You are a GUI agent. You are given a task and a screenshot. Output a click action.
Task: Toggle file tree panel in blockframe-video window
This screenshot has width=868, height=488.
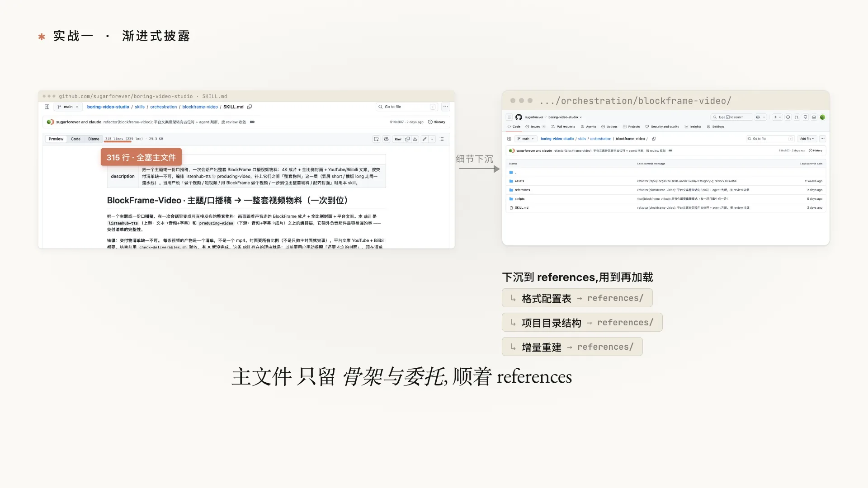(509, 139)
